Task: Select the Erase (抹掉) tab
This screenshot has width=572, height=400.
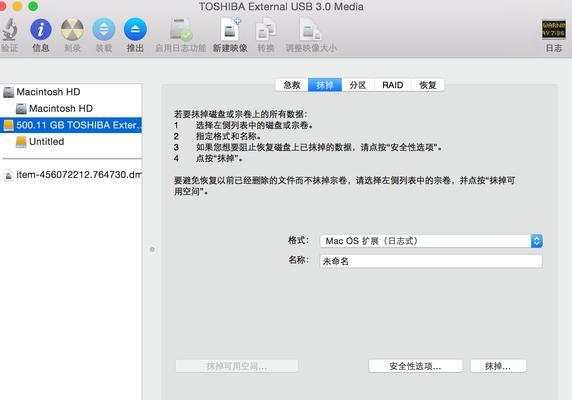Action: click(325, 85)
